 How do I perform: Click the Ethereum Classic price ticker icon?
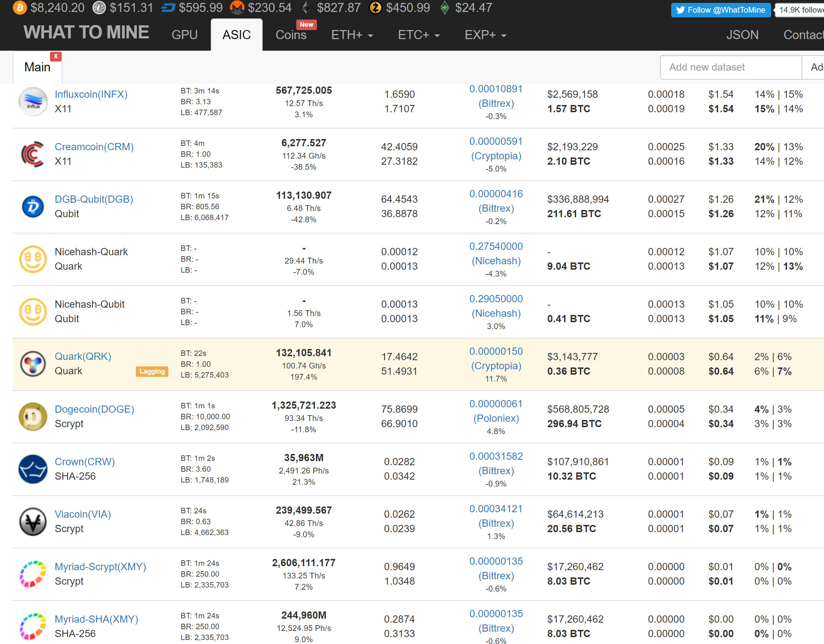click(x=445, y=8)
